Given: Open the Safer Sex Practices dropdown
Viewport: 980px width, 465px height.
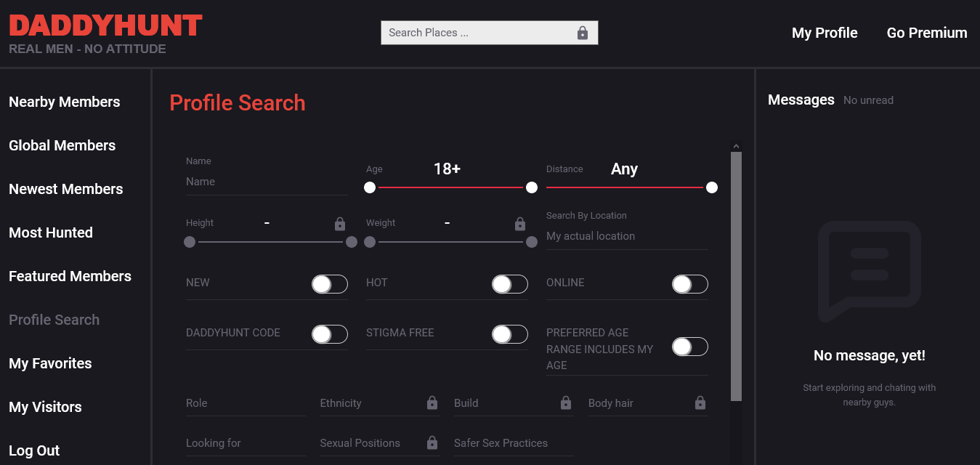Looking at the screenshot, I should pyautogui.click(x=514, y=443).
